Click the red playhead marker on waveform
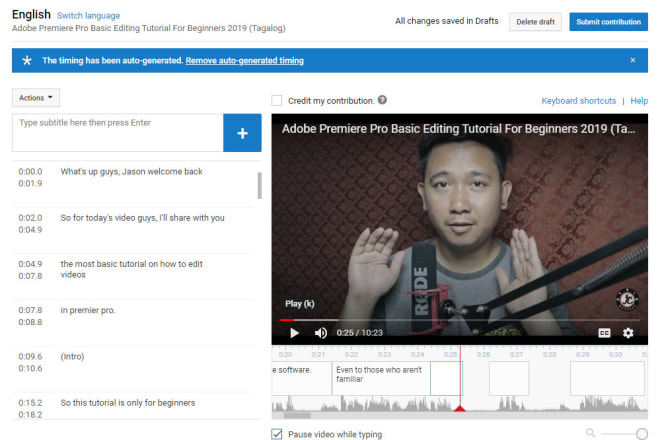660x440 pixels. point(460,408)
